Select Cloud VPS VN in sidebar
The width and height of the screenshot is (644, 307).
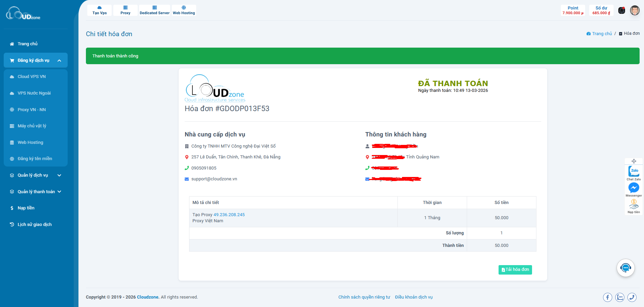pos(31,77)
